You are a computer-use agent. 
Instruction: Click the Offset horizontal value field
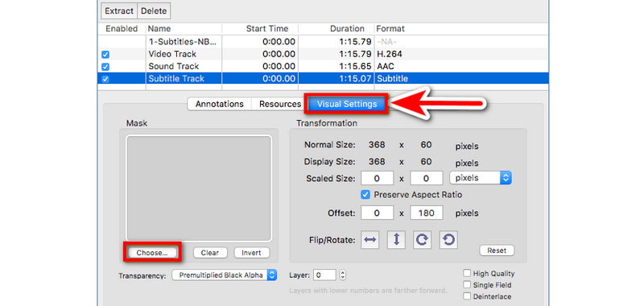(x=378, y=213)
